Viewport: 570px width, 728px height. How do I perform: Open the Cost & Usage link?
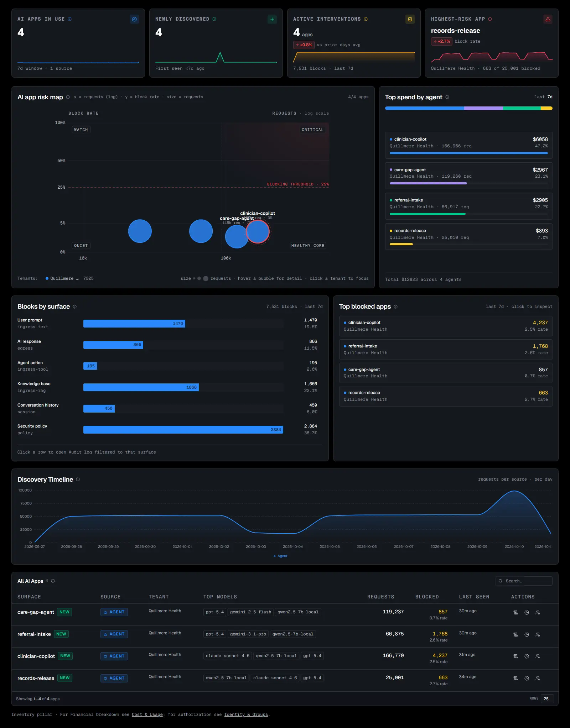tap(147, 714)
